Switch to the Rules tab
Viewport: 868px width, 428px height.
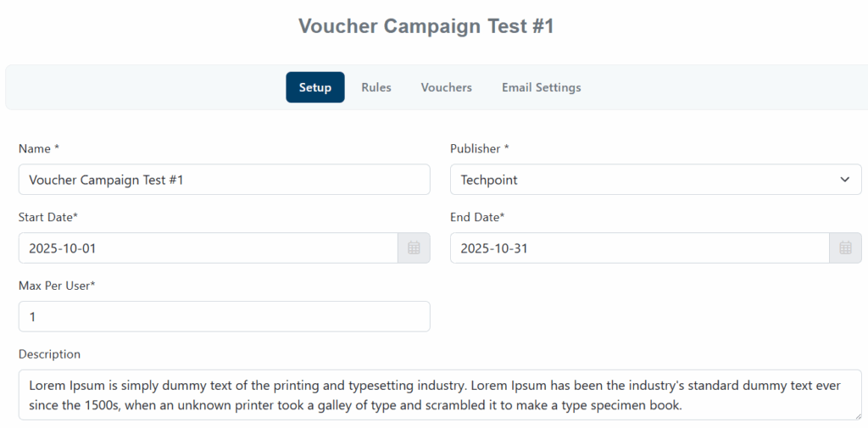point(376,87)
